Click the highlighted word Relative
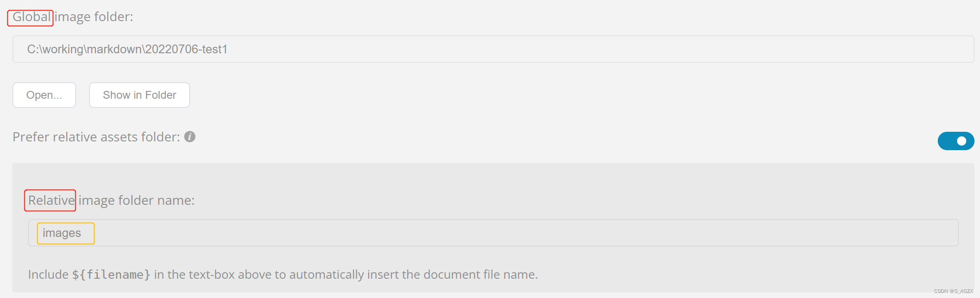This screenshot has width=980, height=298. pos(50,200)
